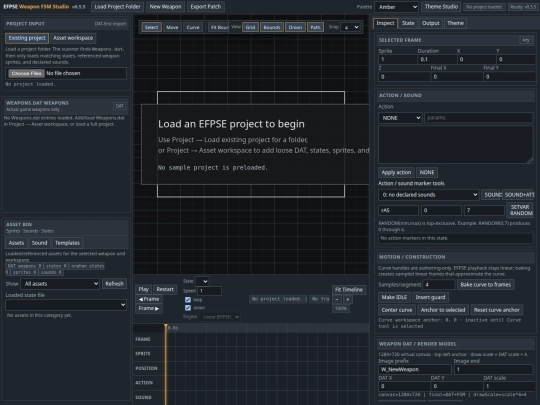Step back one frame
The width and height of the screenshot is (540, 405).
click(x=149, y=299)
